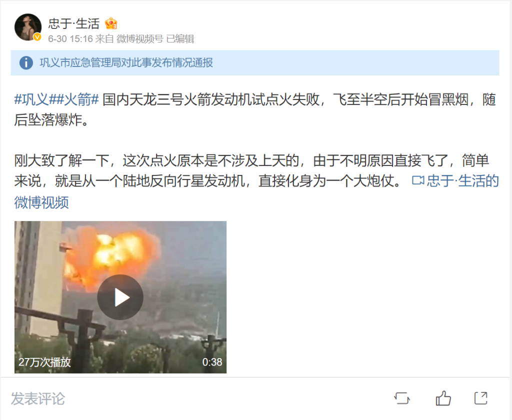Click the blue info circle icon
The image size is (512, 420).
[x=26, y=62]
